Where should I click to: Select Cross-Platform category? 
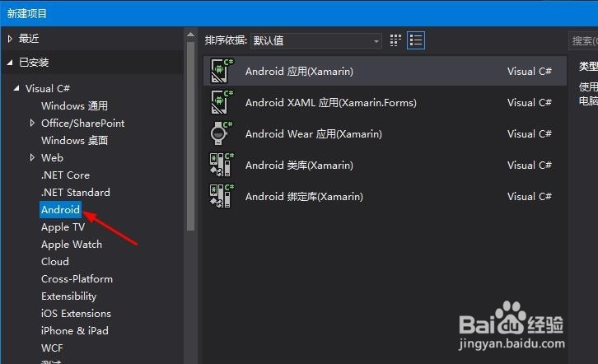(77, 278)
